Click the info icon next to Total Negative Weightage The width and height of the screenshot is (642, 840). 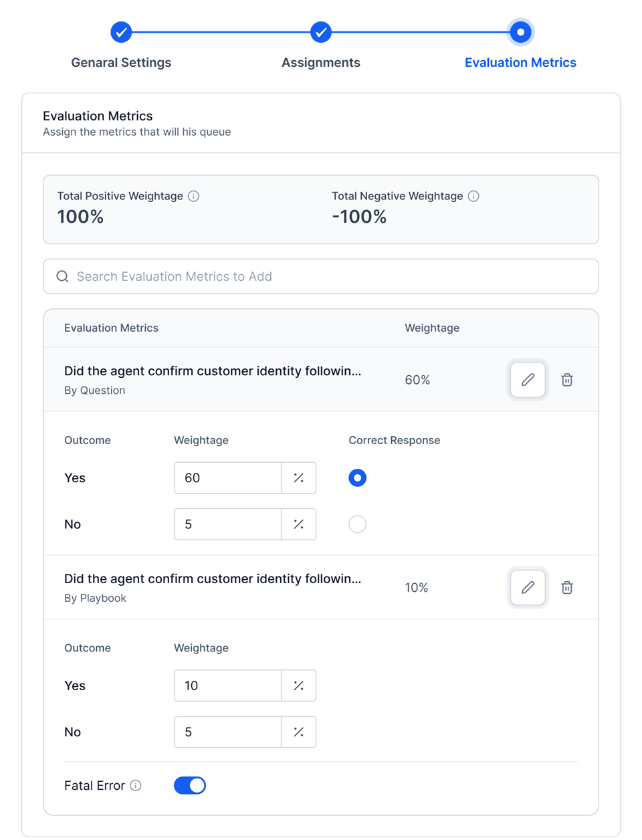coord(473,196)
